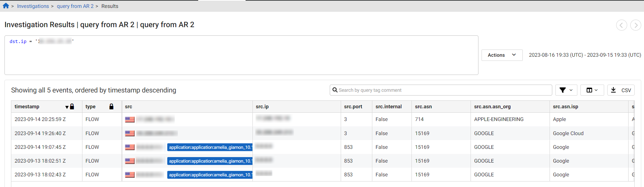Click the home icon in breadcrumb
Image resolution: width=644 pixels, height=187 pixels.
[6, 6]
